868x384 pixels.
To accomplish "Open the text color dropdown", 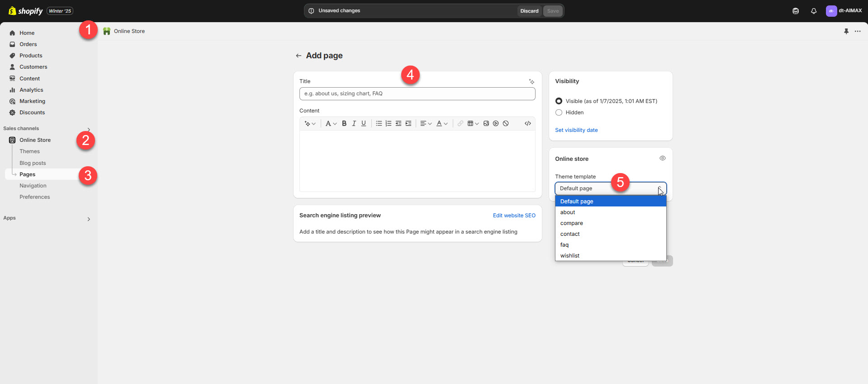I will pos(441,123).
